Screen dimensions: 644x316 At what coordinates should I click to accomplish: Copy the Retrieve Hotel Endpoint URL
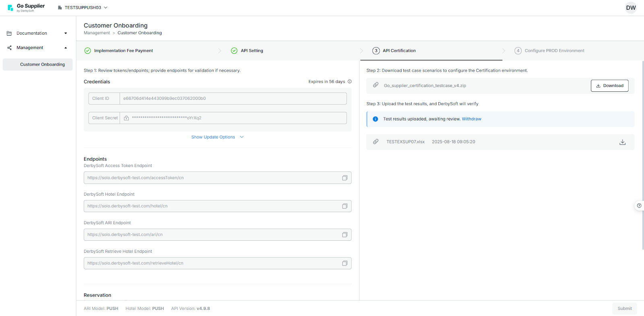(345, 263)
